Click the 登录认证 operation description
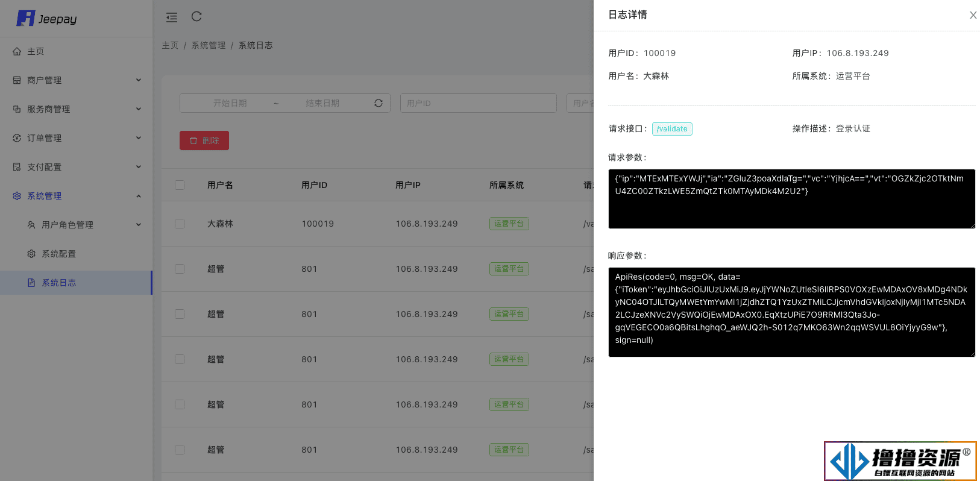Image resolution: width=980 pixels, height=481 pixels. (853, 128)
